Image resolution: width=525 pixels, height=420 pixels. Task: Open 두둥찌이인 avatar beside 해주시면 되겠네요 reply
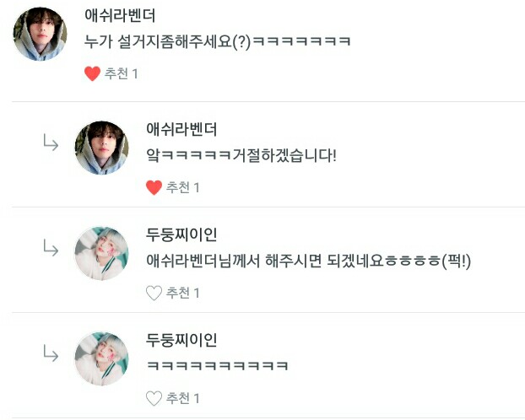coord(102,253)
